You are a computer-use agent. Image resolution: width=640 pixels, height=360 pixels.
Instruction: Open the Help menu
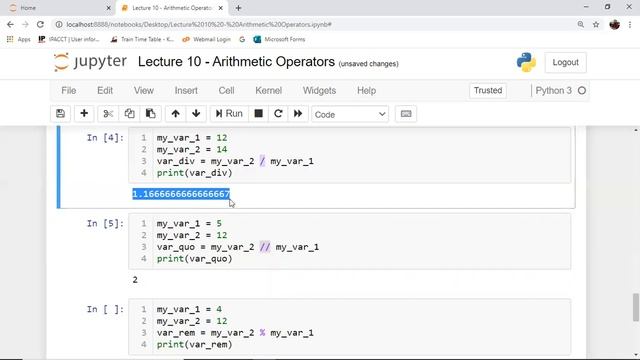367,91
